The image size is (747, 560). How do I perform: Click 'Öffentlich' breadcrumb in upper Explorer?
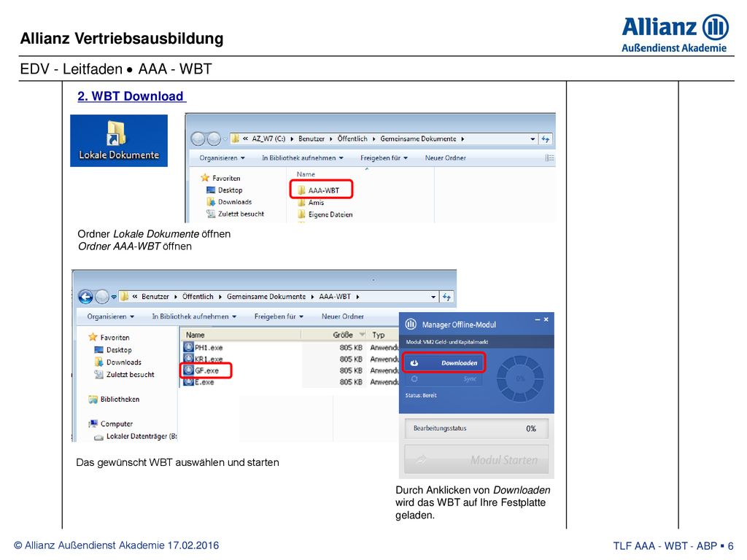pos(352,139)
